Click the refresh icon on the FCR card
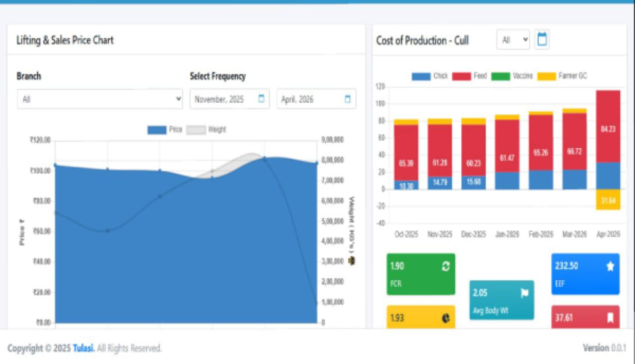 click(446, 267)
